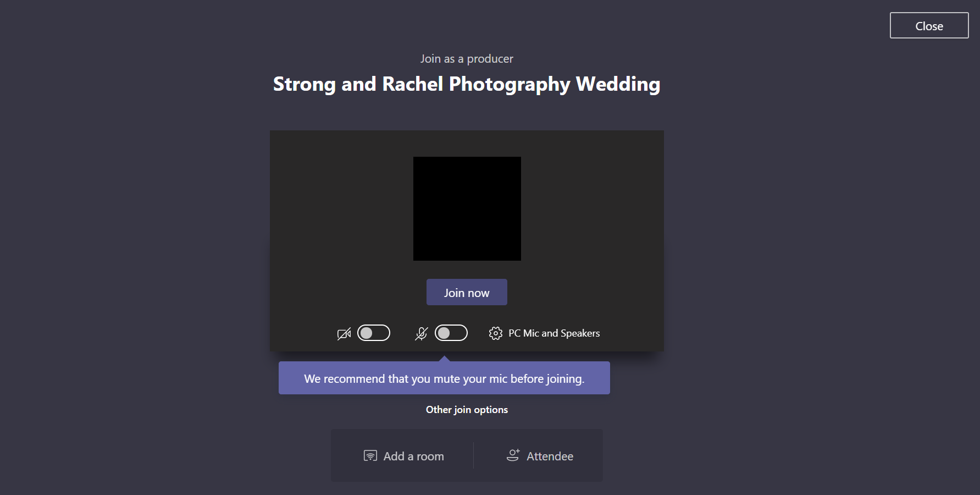Click the Other join options label
Viewport: 980px width, 495px height.
(x=467, y=410)
